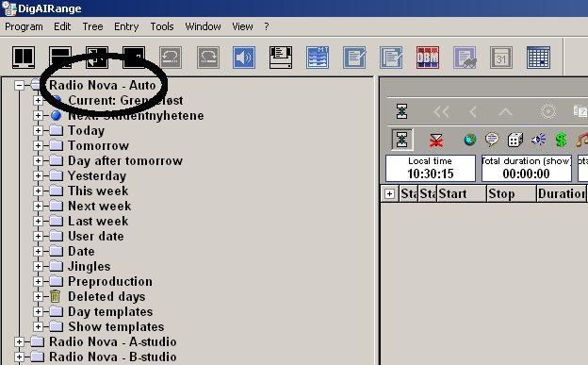Open the DBM database manager icon

point(428,58)
